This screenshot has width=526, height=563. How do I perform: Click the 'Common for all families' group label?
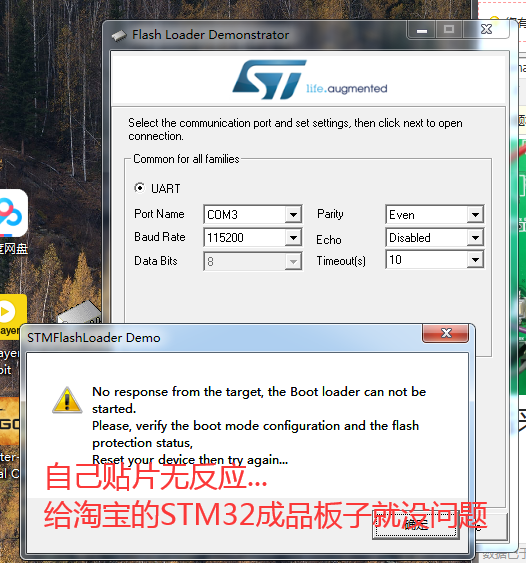click(x=186, y=159)
